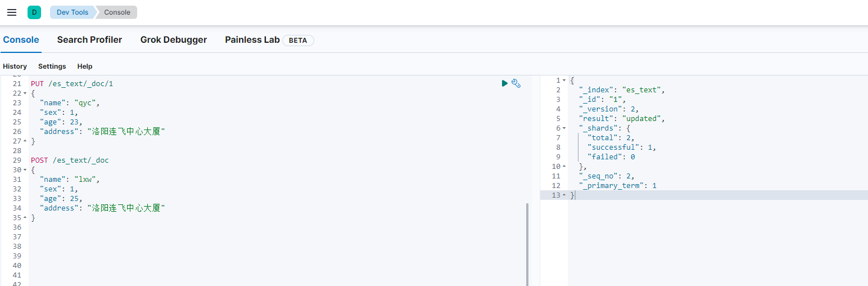Switch to the Search Profiler tab
Screen dimensions: 868x286
pos(89,40)
